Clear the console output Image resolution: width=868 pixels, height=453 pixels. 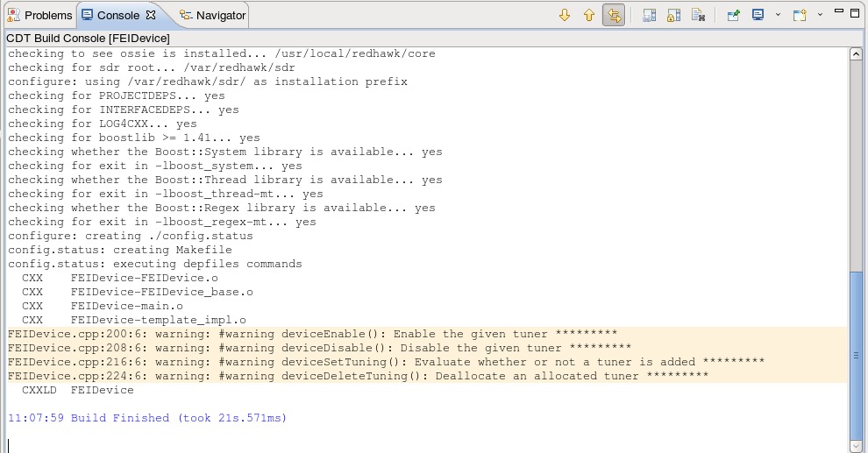pos(699,15)
